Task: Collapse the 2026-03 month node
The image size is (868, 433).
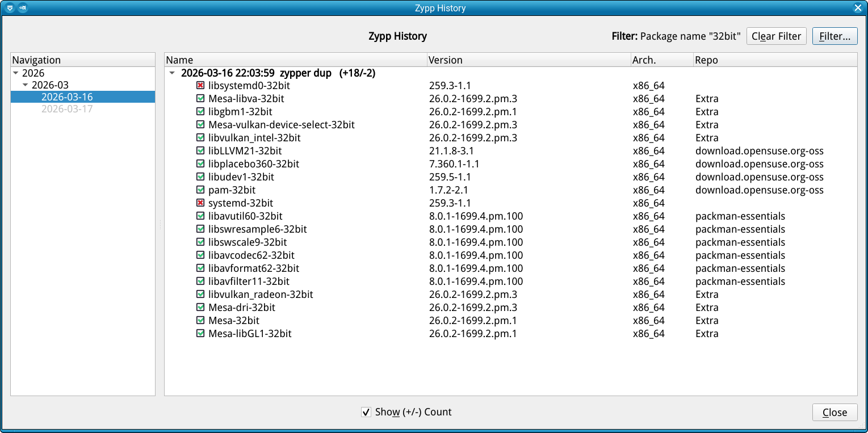Action: [x=25, y=85]
